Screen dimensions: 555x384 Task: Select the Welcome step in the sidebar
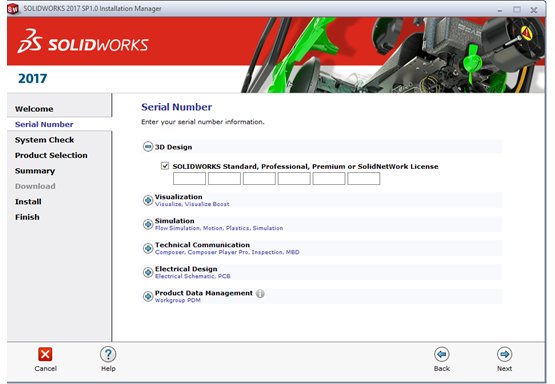click(x=34, y=109)
